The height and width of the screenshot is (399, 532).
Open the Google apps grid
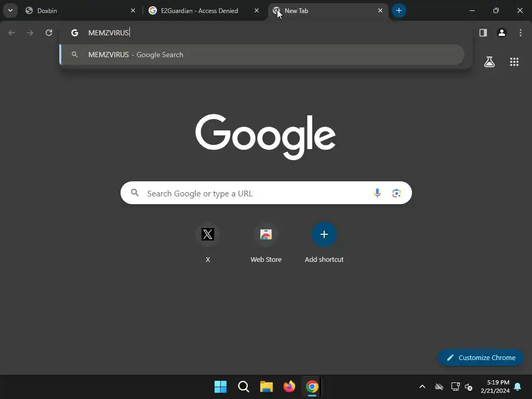pyautogui.click(x=514, y=62)
